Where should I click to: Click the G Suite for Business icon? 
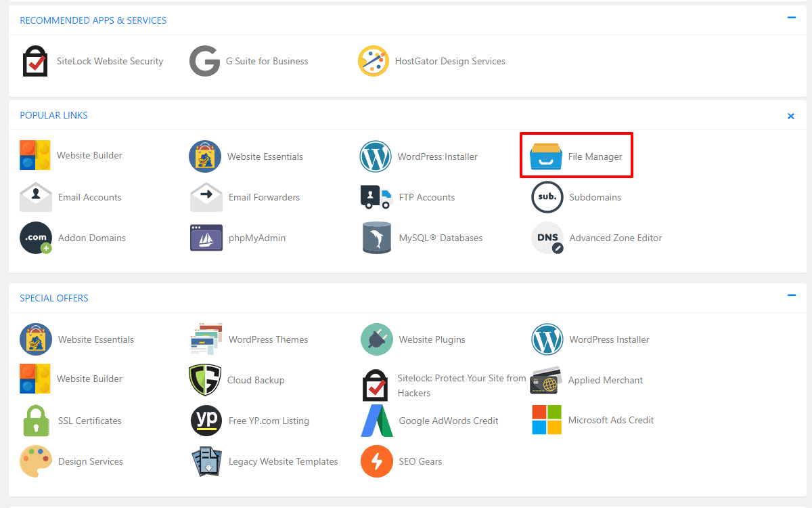(204, 61)
